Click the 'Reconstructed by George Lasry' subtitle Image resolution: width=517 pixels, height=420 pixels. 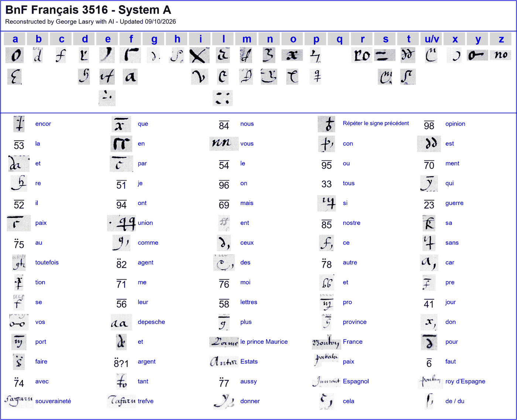[x=90, y=21]
